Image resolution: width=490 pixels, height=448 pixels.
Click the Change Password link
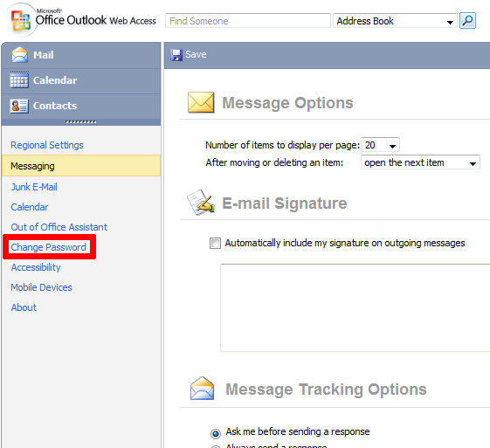coord(48,247)
